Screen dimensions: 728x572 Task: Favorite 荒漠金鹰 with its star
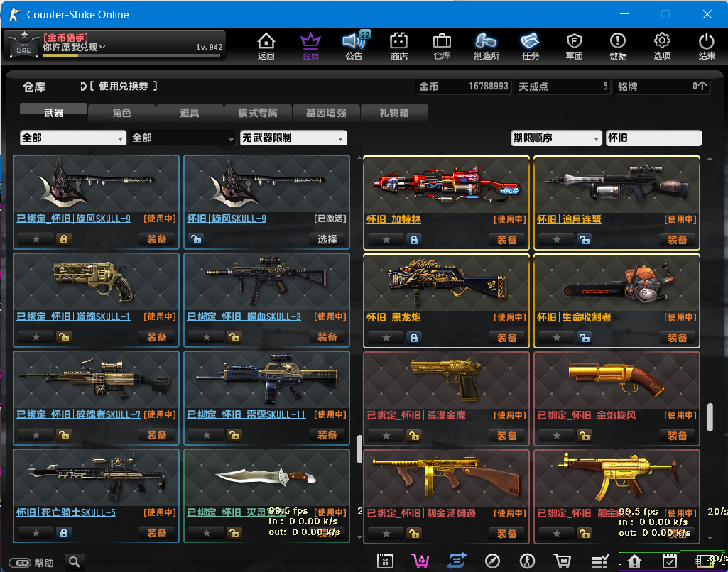click(386, 436)
